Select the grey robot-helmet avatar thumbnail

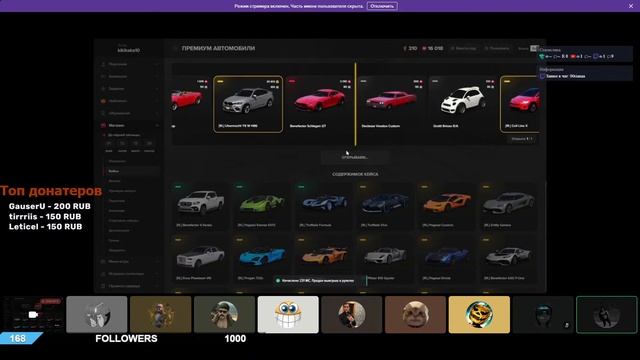click(x=97, y=314)
